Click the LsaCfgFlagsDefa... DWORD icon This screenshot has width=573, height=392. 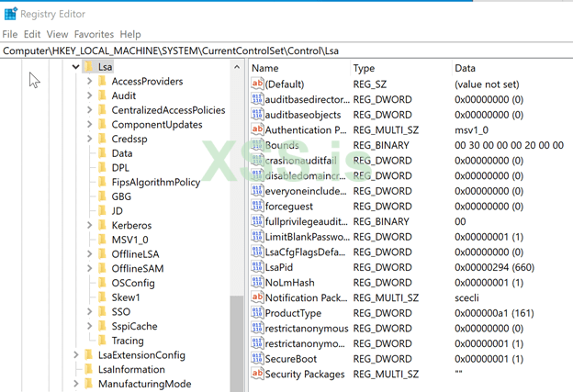tap(257, 252)
